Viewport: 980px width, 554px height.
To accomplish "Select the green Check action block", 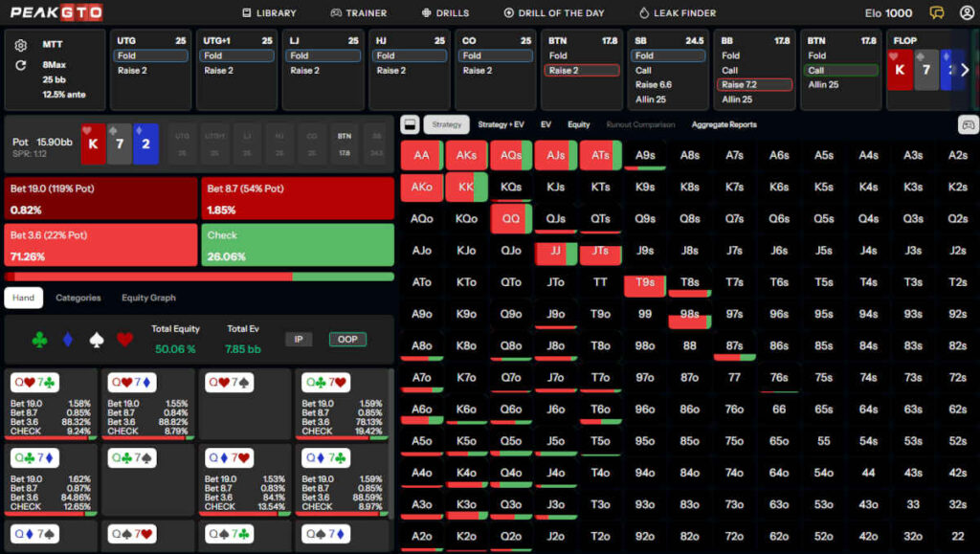I will click(x=297, y=245).
